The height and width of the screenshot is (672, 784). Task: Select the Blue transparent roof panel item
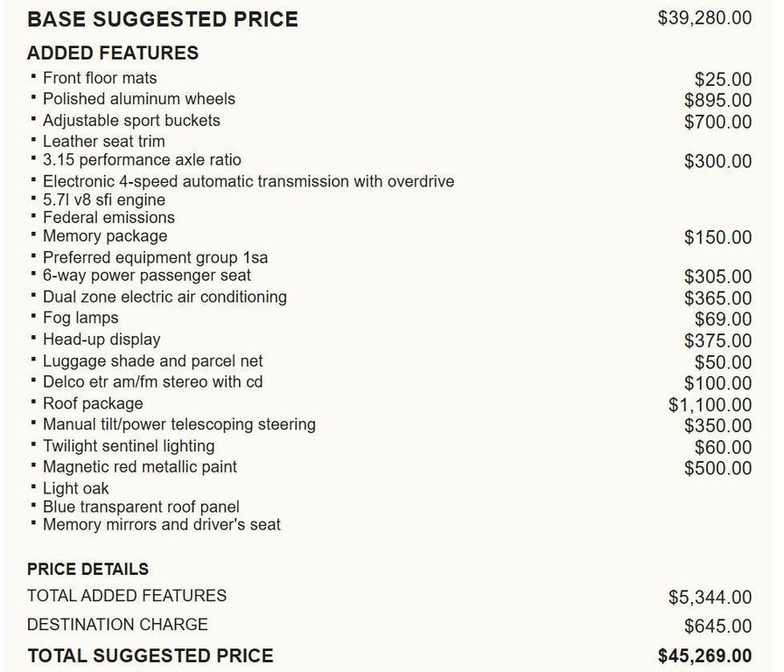point(141,507)
